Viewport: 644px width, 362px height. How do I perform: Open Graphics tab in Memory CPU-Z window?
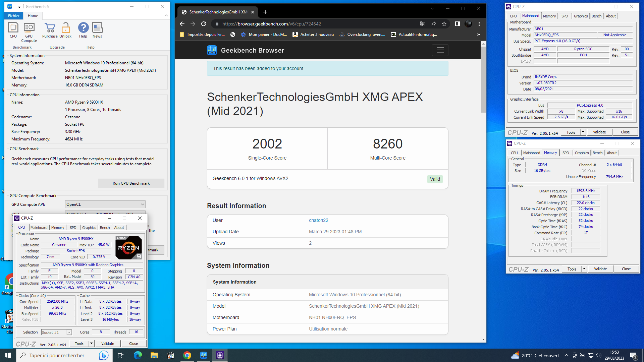pyautogui.click(x=582, y=153)
